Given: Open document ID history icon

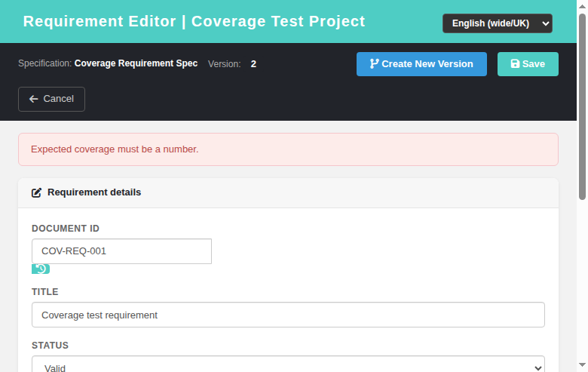Looking at the screenshot, I should [41, 269].
